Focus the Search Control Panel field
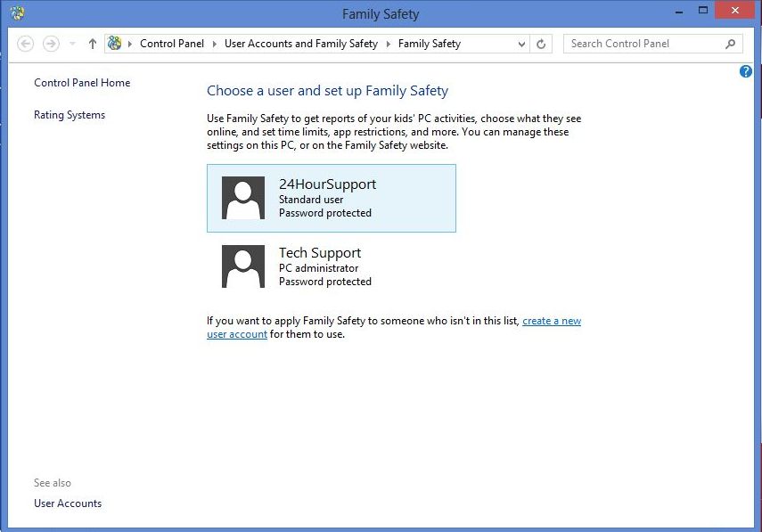 [x=652, y=44]
